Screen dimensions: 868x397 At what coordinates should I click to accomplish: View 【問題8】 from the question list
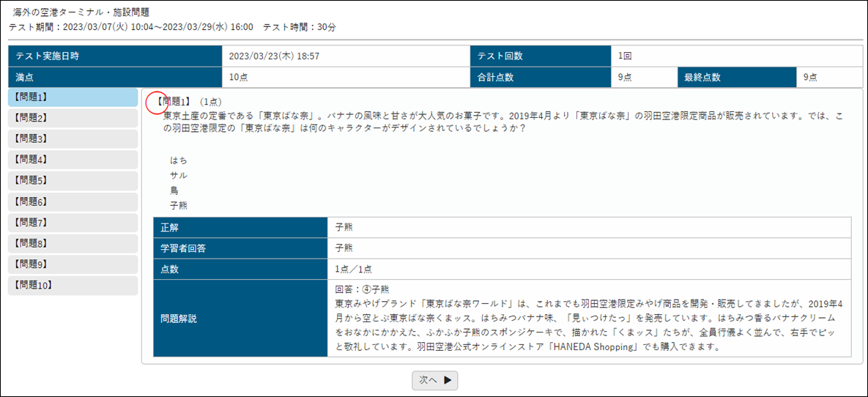point(73,243)
